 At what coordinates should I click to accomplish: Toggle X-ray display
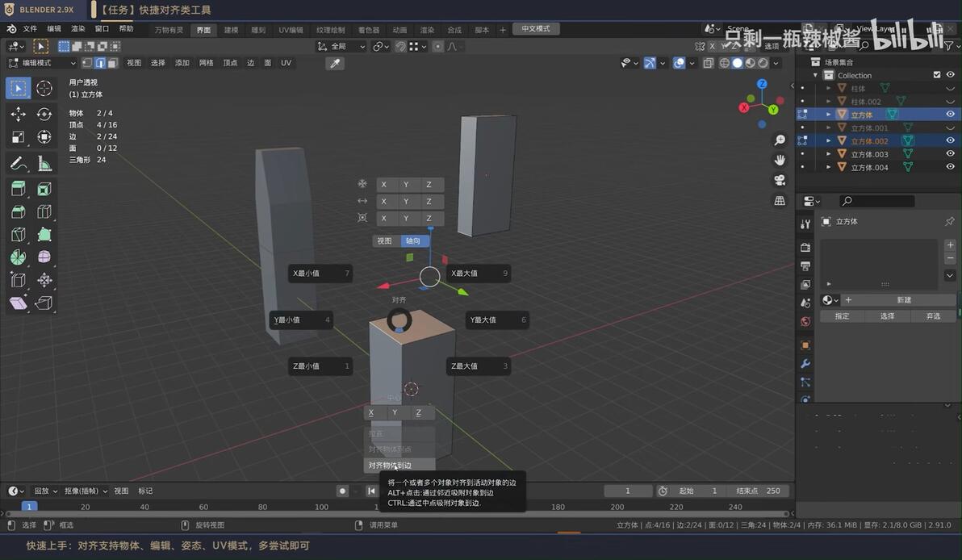tap(708, 63)
